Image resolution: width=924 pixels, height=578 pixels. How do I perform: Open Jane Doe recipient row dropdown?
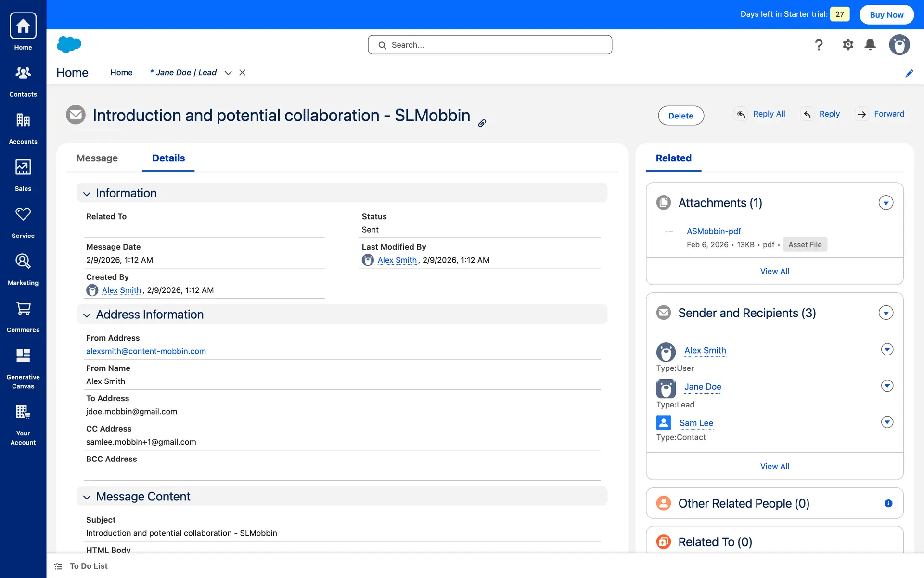[887, 386]
